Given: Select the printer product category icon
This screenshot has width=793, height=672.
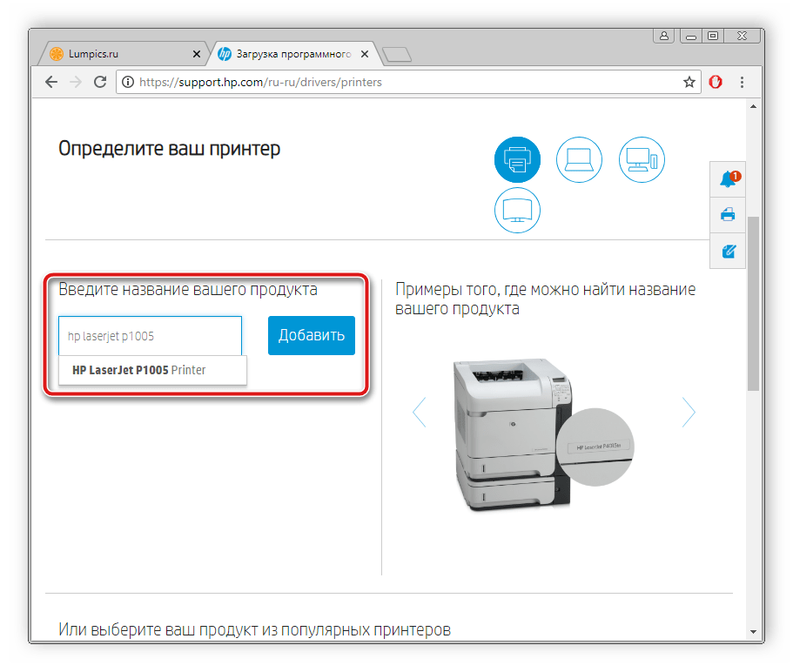Looking at the screenshot, I should click(x=517, y=159).
